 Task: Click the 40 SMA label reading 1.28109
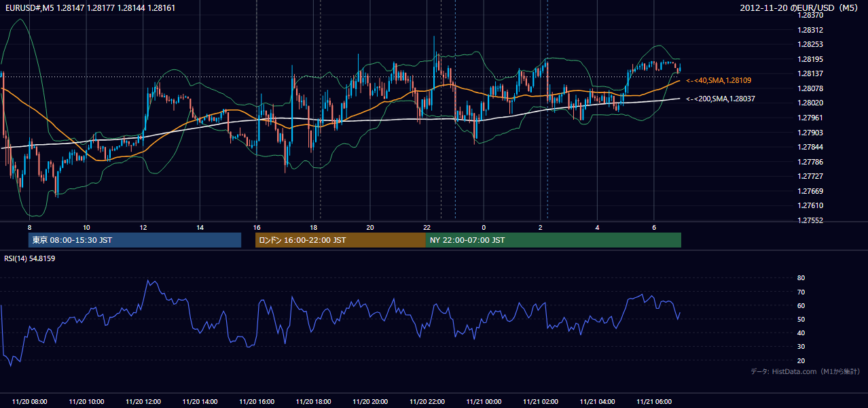[719, 80]
